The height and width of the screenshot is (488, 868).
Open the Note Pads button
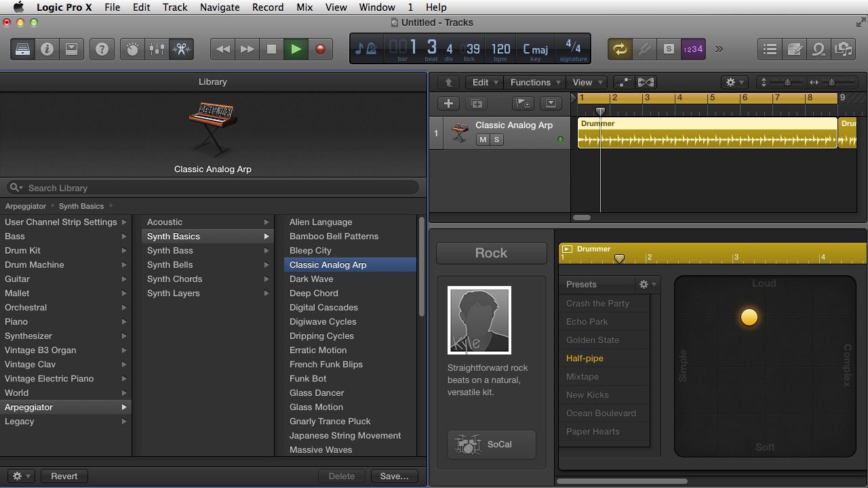point(794,49)
